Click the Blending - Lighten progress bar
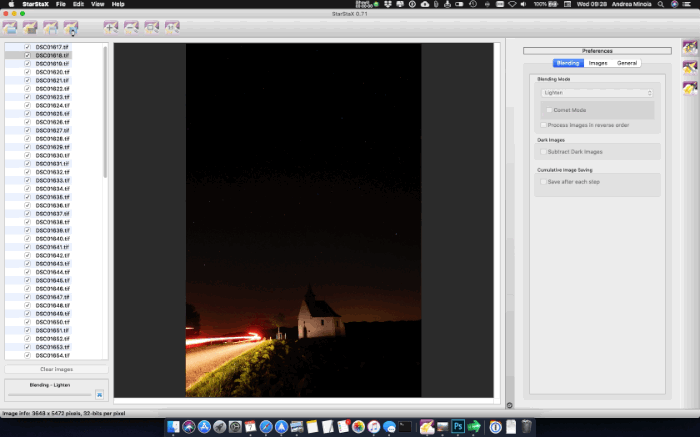 50,395
